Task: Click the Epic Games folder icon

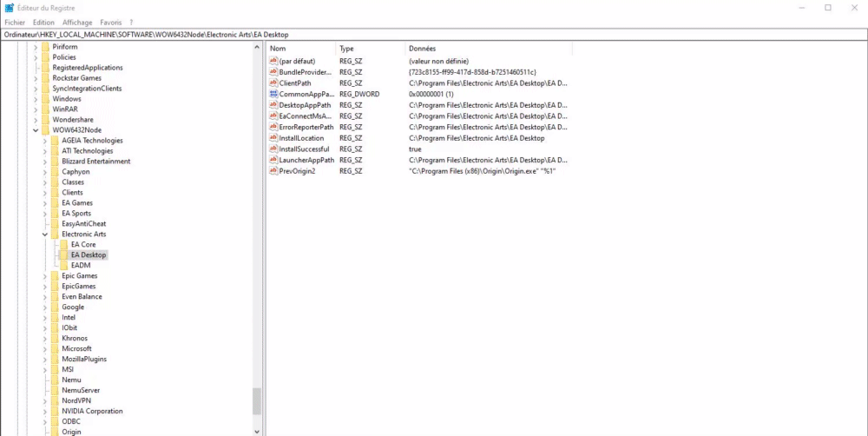Action: click(54, 276)
